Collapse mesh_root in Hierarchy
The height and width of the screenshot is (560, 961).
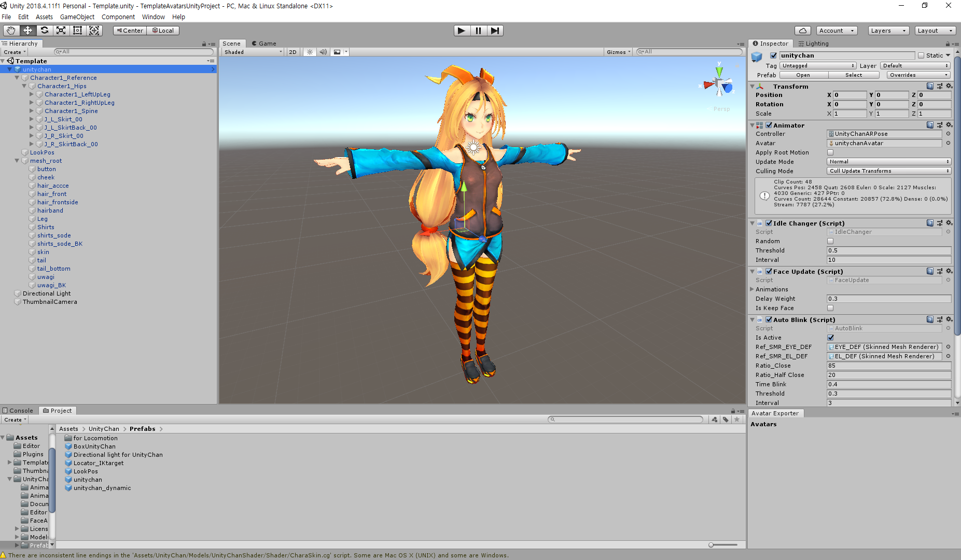(17, 161)
